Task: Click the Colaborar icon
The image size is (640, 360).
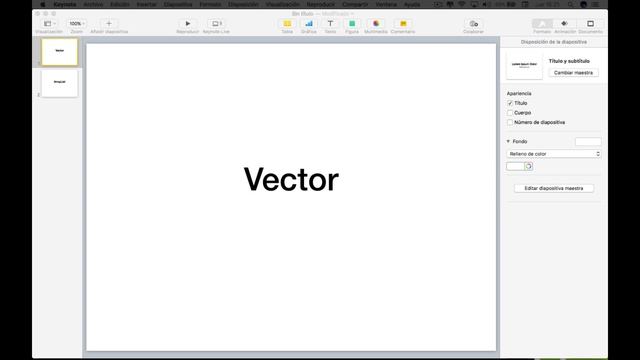Action: coord(473,24)
